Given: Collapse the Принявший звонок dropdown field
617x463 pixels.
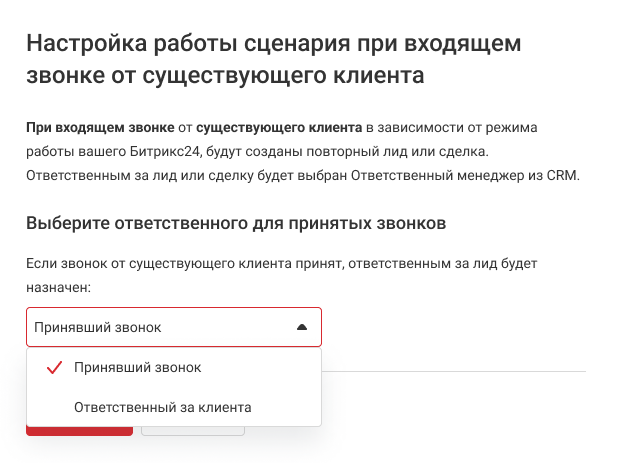Looking at the screenshot, I should (174, 327).
